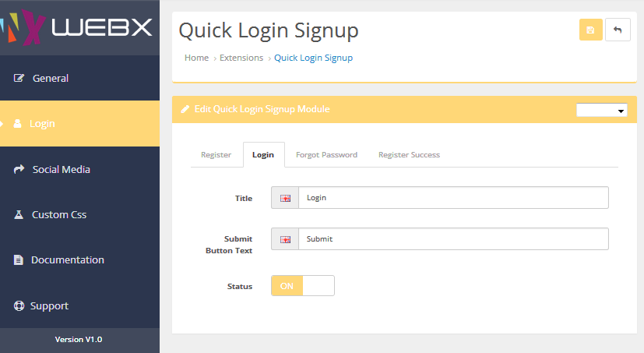The image size is (644, 353).
Task: Toggle the Status ON switch
Action: click(x=302, y=286)
